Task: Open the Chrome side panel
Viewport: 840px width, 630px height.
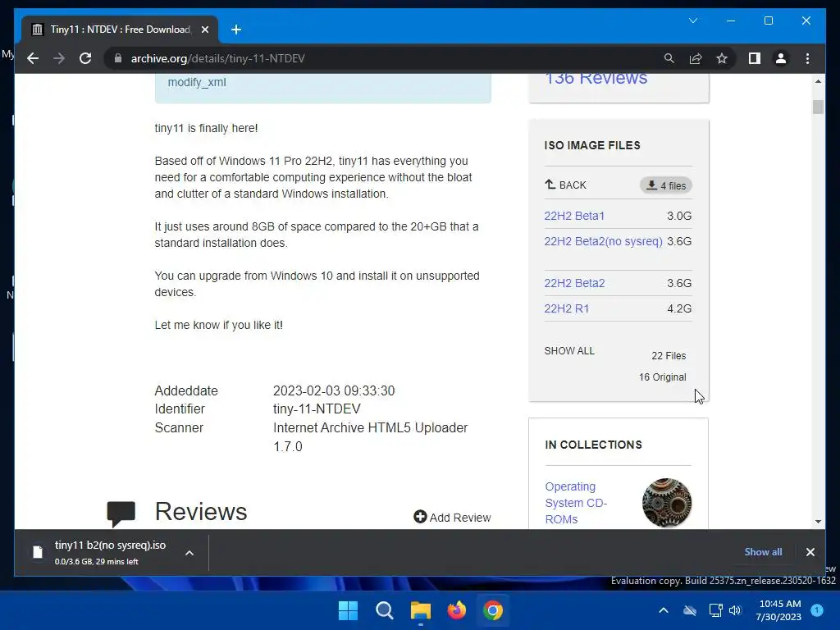Action: tap(755, 58)
